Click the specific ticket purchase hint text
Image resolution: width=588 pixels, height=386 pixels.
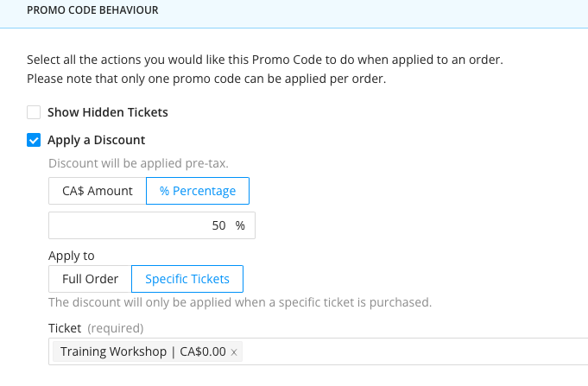tap(239, 302)
